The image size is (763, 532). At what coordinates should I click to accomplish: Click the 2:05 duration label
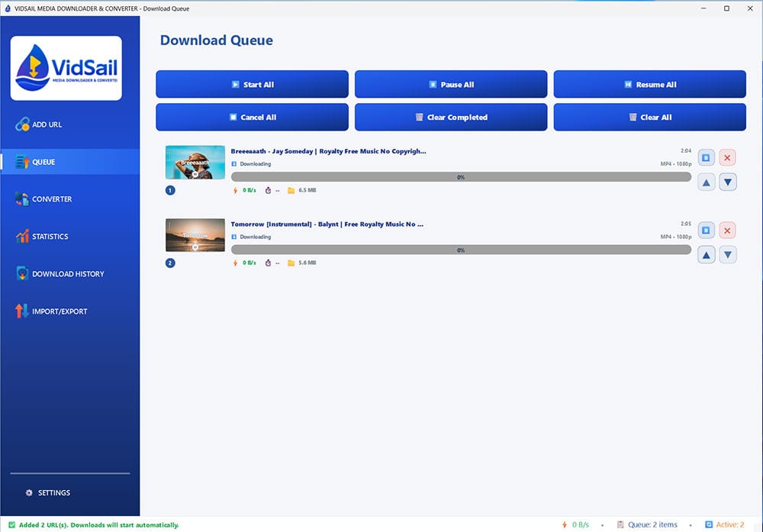[x=686, y=224]
